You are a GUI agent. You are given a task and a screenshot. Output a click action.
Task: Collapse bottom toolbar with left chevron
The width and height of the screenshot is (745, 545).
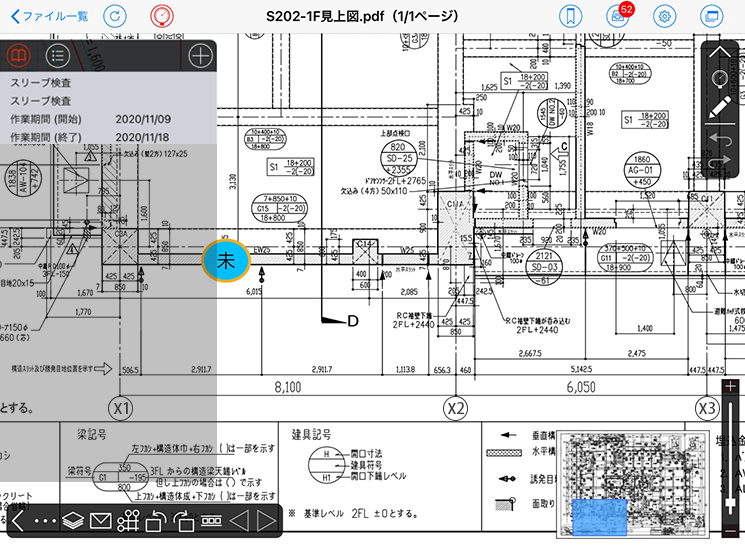click(17, 521)
